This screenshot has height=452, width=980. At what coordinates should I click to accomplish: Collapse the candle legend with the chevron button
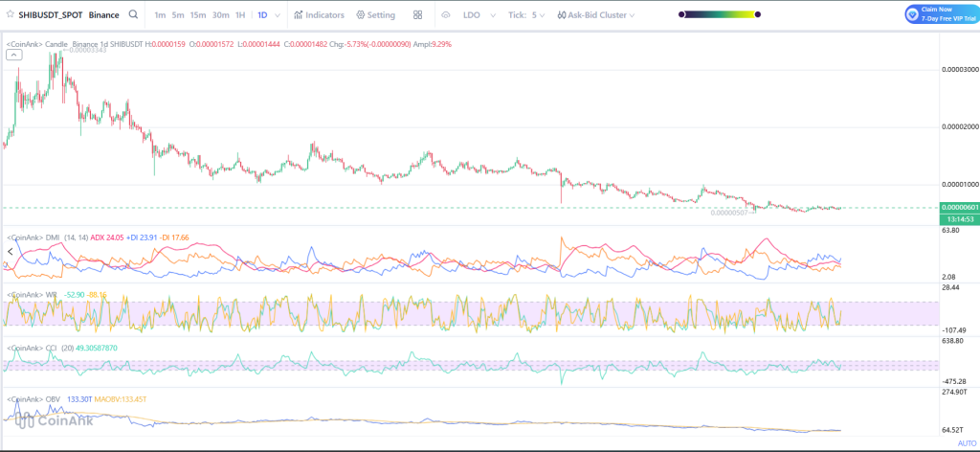point(15,56)
